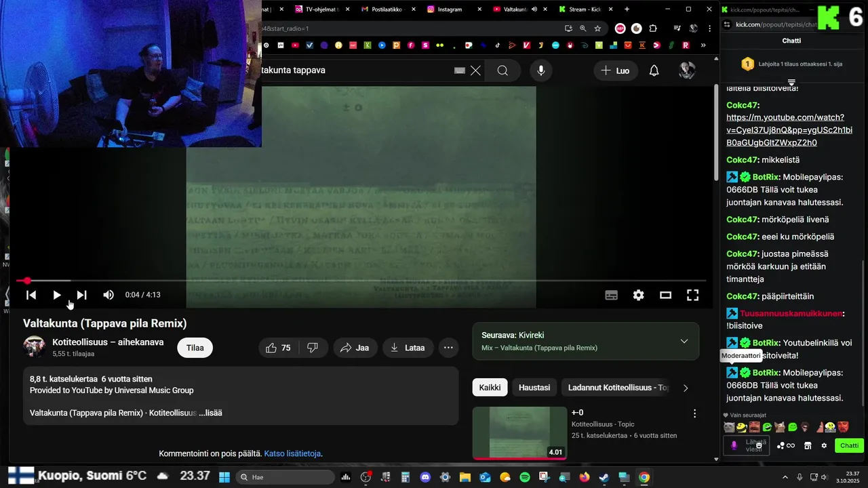This screenshot has width=868, height=488.
Task: Start voice search microphone
Action: [540, 70]
